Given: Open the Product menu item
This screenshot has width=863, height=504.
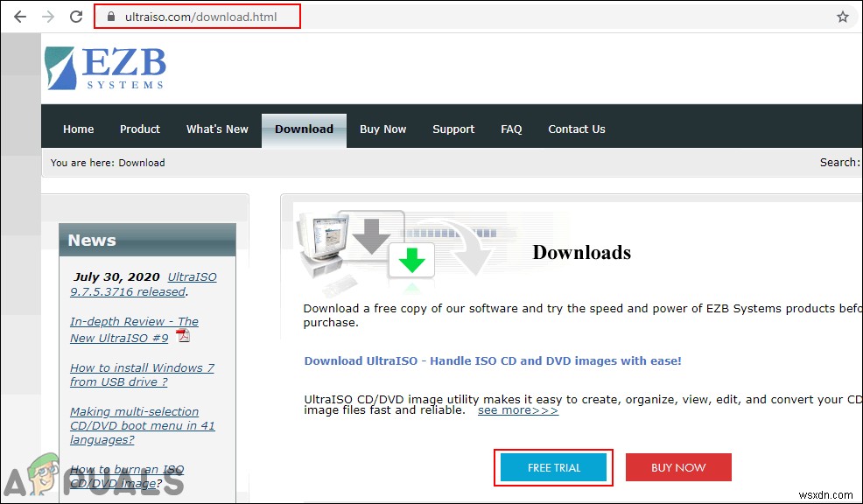Looking at the screenshot, I should (140, 129).
